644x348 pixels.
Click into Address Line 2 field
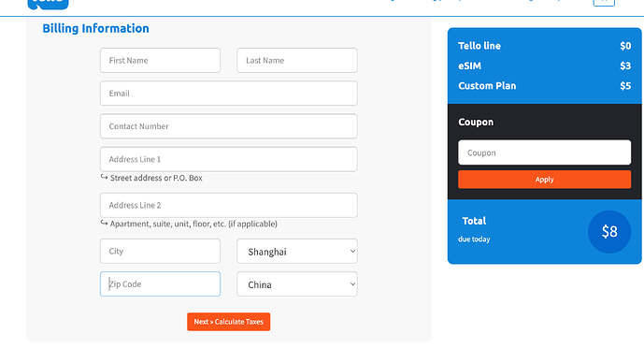tap(229, 205)
